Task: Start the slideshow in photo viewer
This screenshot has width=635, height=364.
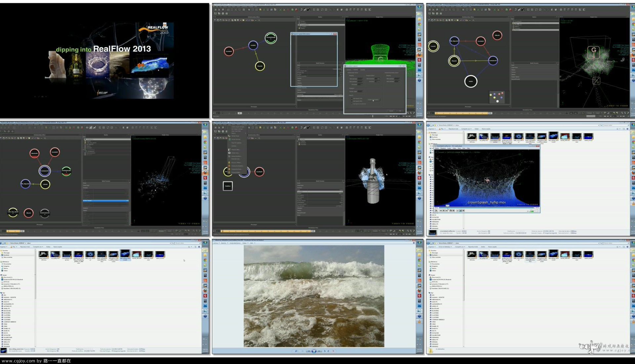Action: point(314,351)
